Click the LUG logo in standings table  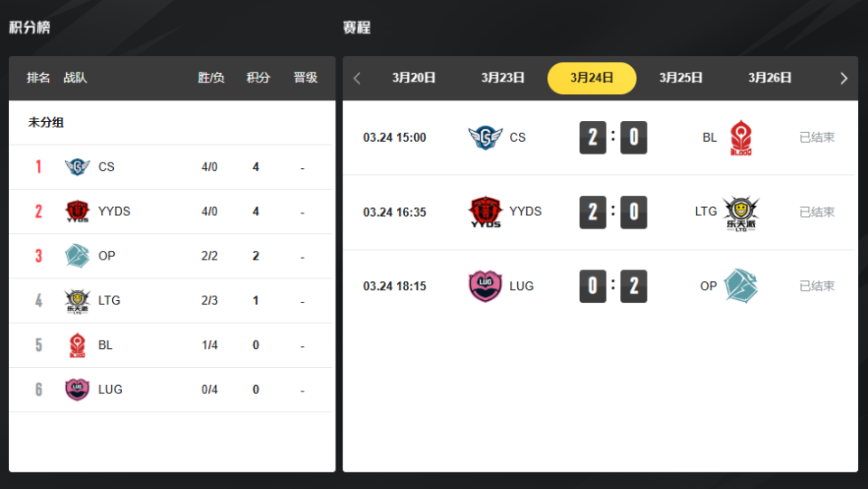[x=77, y=390]
